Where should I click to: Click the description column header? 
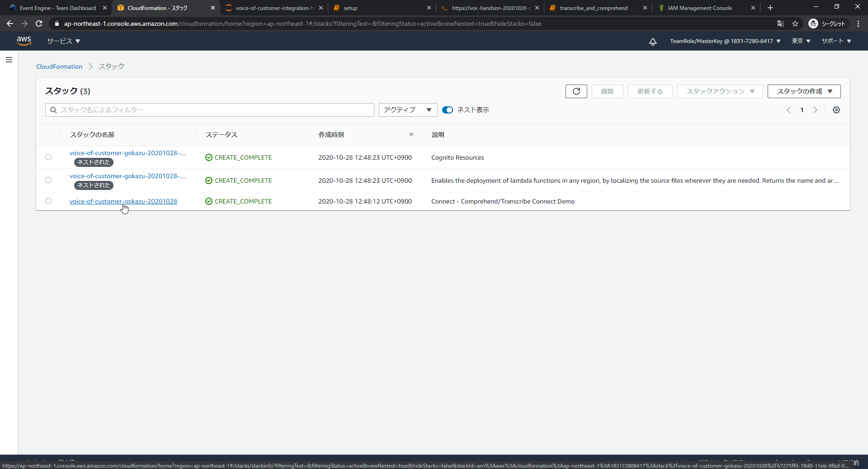[438, 135]
